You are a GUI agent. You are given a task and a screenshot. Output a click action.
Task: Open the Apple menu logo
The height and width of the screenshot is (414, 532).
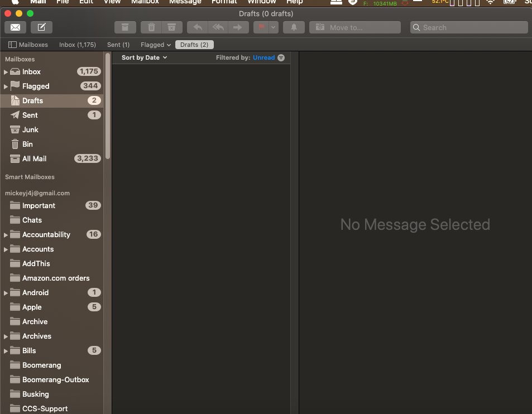click(x=15, y=2)
